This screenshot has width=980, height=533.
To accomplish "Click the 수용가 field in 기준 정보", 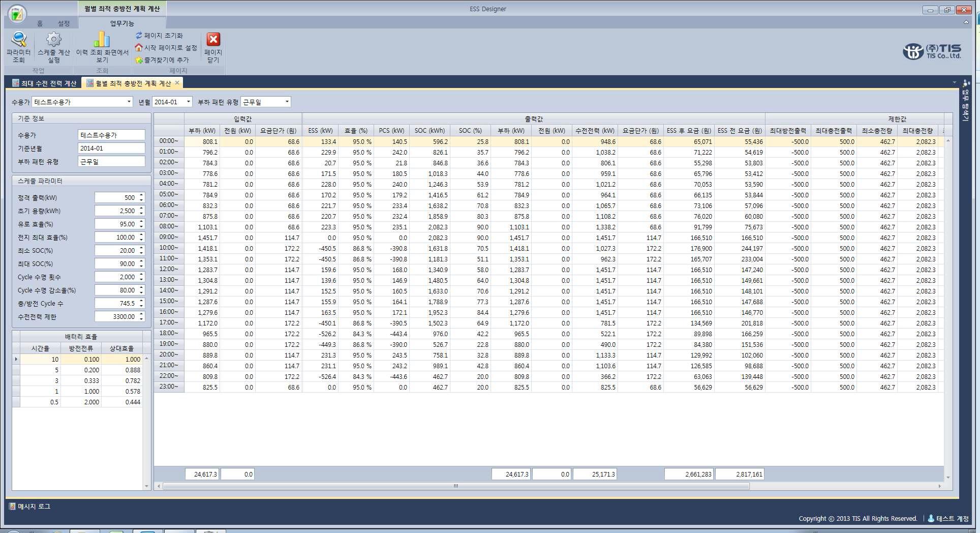I will click(111, 135).
